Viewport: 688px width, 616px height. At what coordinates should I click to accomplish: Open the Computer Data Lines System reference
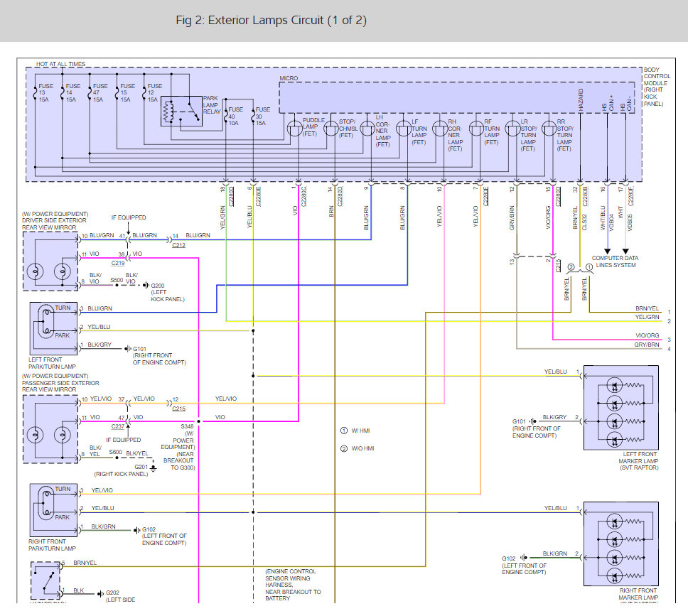[x=616, y=261]
